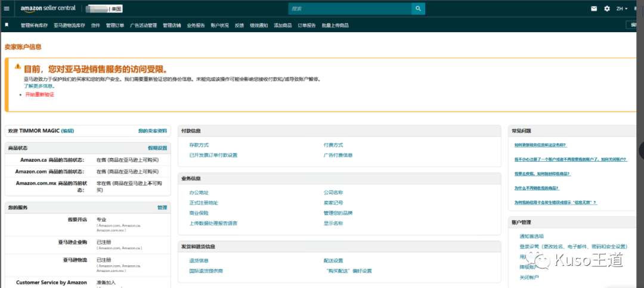The height and width of the screenshot is (288, 644).
Task: Open 配送设置 link
Action: click(333, 261)
